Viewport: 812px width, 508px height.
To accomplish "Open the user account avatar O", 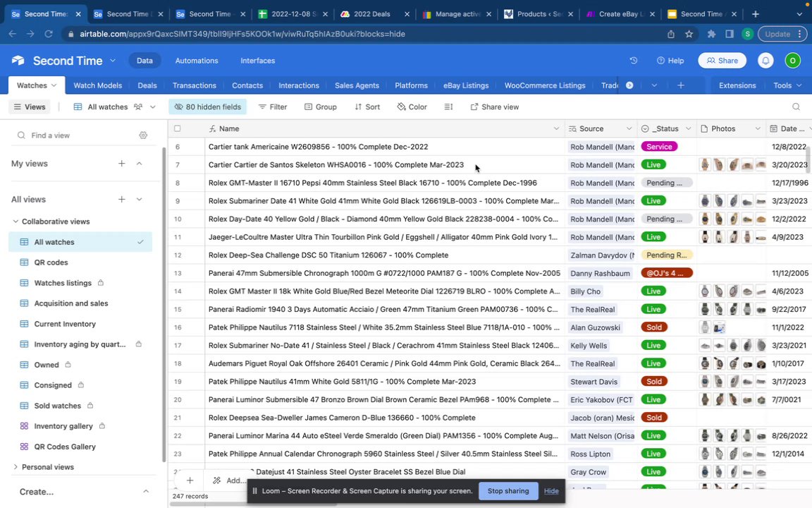I will [x=792, y=61].
